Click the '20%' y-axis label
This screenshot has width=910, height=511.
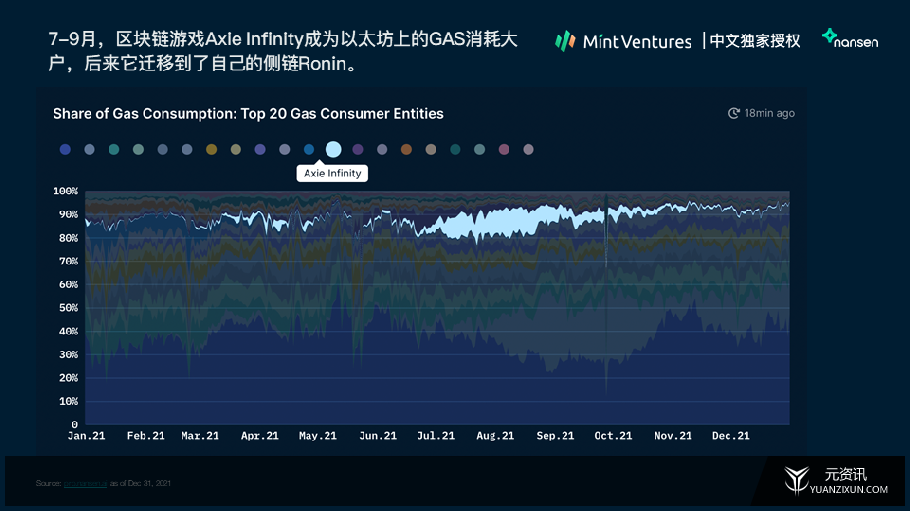pyautogui.click(x=68, y=378)
